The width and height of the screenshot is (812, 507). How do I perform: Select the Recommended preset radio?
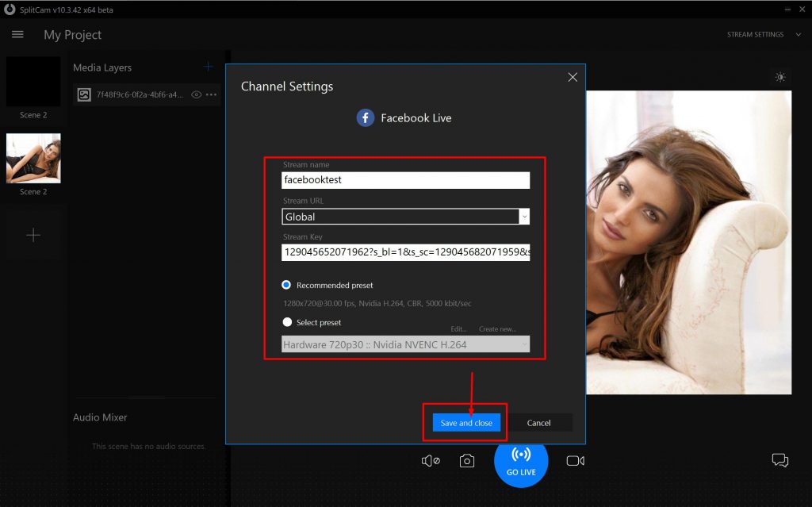286,285
